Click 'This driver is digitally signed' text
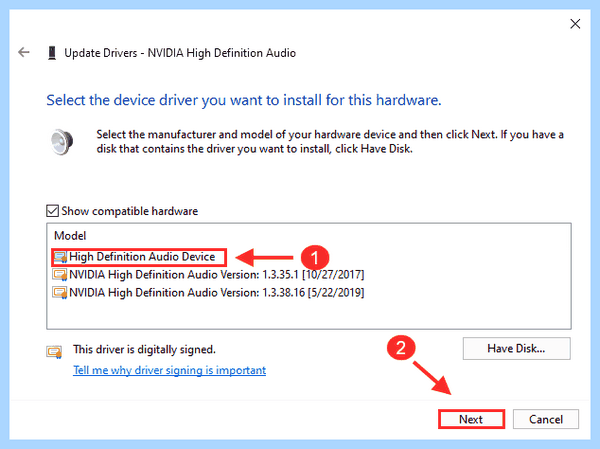The width and height of the screenshot is (600, 449). coord(144,349)
